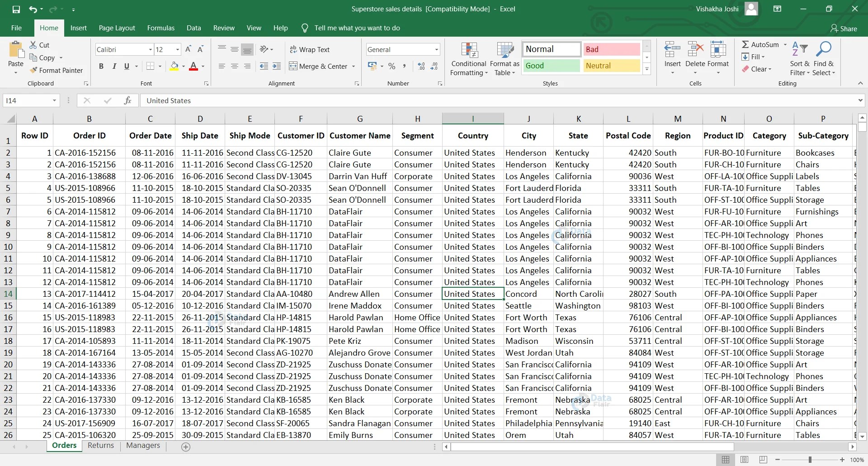Apply Percent Style format
The width and height of the screenshot is (868, 466).
[392, 66]
